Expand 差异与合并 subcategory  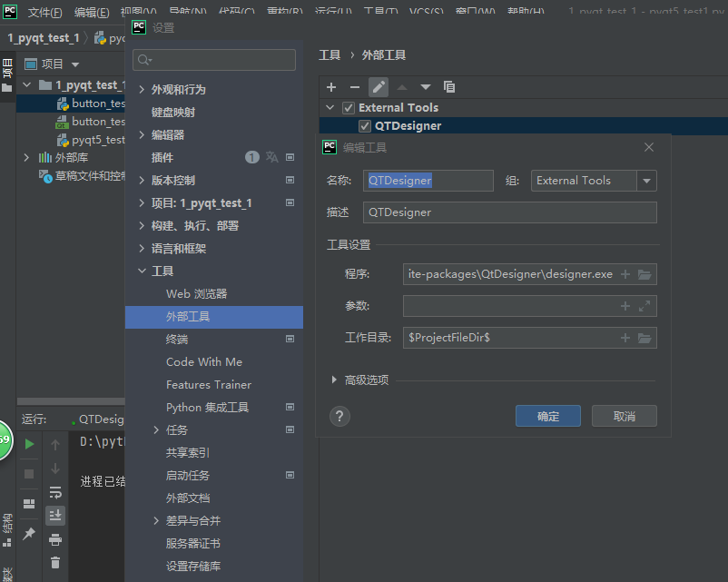(156, 521)
